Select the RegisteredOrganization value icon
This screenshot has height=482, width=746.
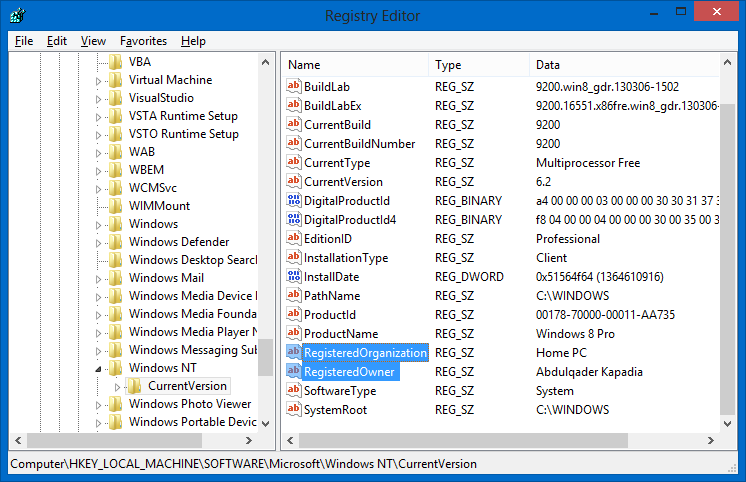[294, 353]
